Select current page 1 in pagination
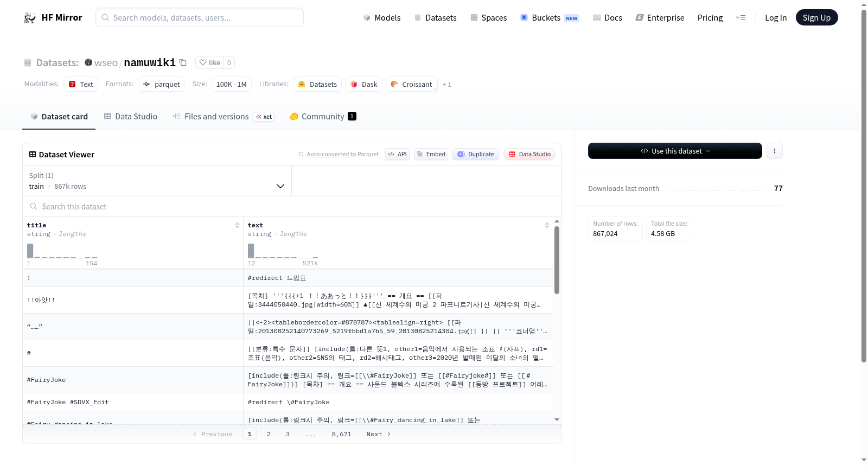 (x=250, y=434)
